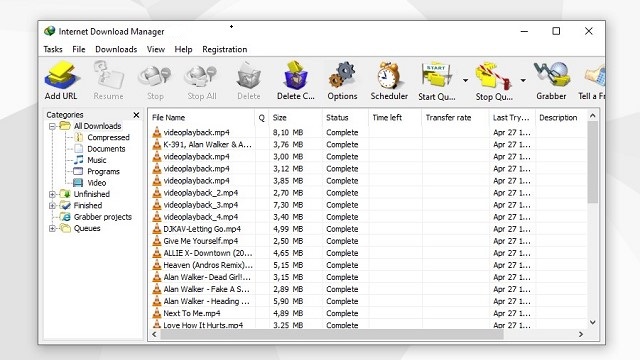The image size is (640, 360).
Task: Select Alan Walker - Heading file
Action: 368,301
